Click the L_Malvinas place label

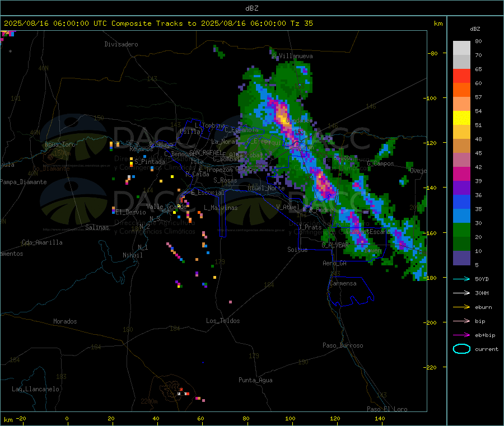pos(221,208)
